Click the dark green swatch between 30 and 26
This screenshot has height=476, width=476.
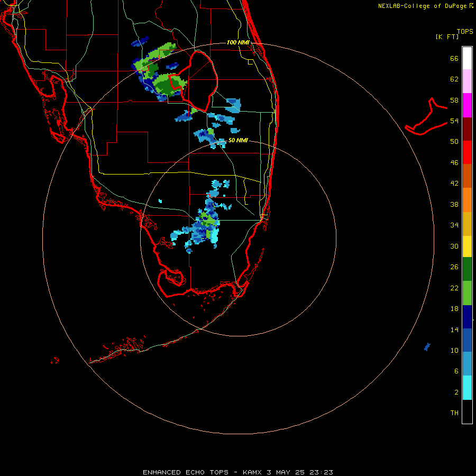(x=467, y=269)
